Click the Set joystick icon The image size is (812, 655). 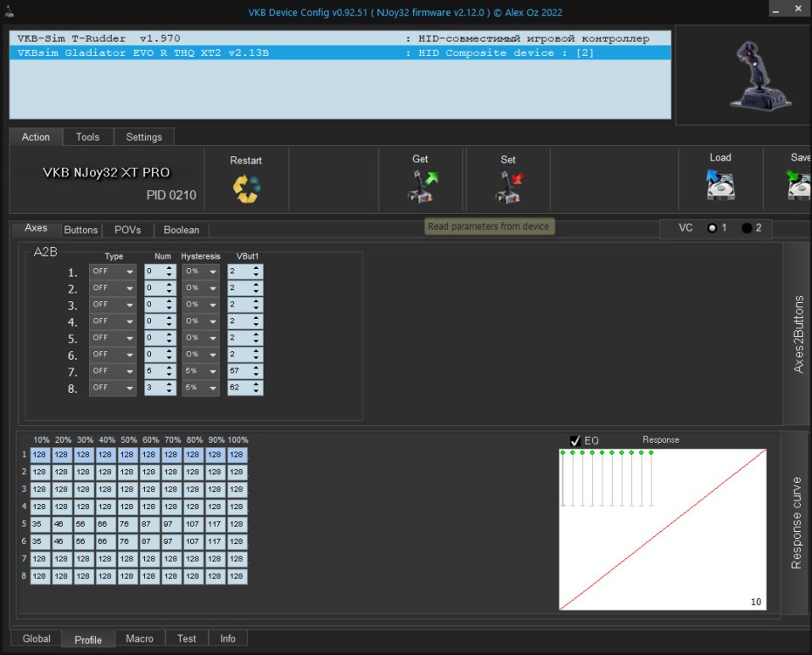coord(509,187)
